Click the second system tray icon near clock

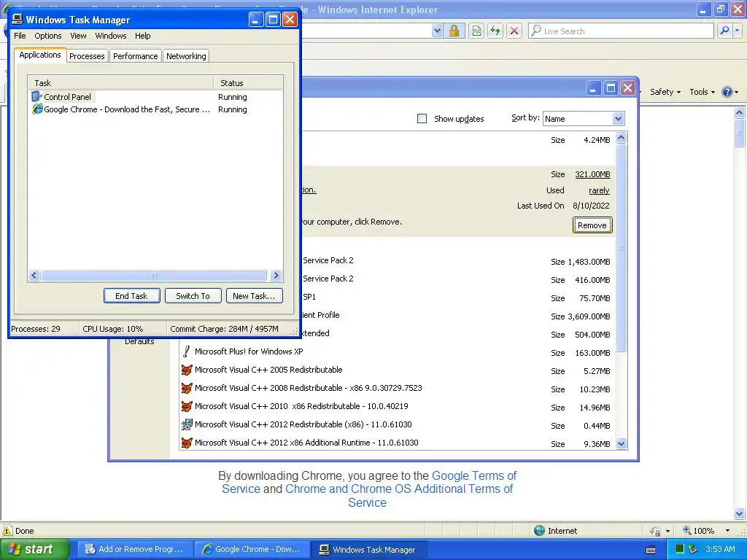point(693,549)
